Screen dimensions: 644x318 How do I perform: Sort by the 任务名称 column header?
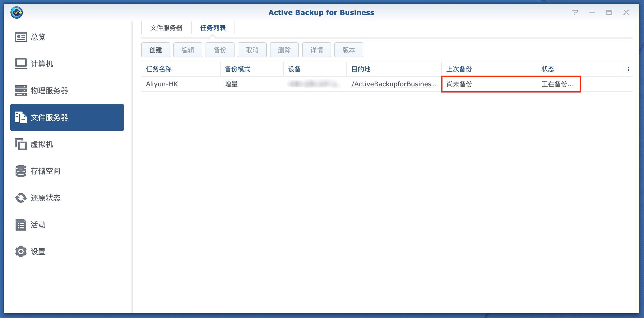[x=159, y=69]
